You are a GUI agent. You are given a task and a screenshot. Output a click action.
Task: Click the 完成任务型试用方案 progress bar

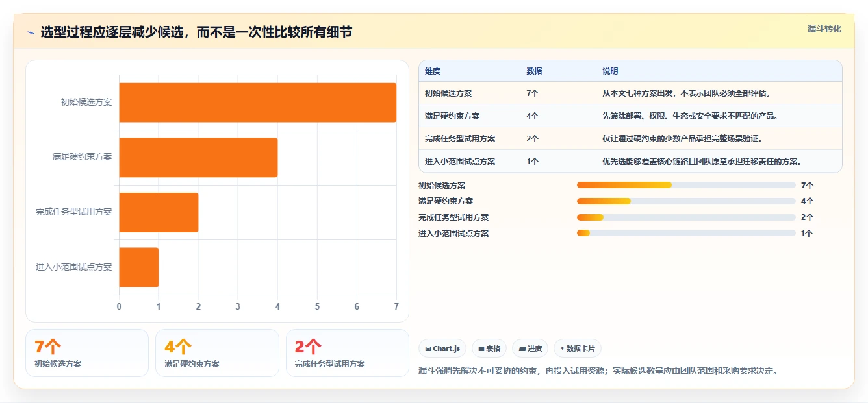click(686, 217)
